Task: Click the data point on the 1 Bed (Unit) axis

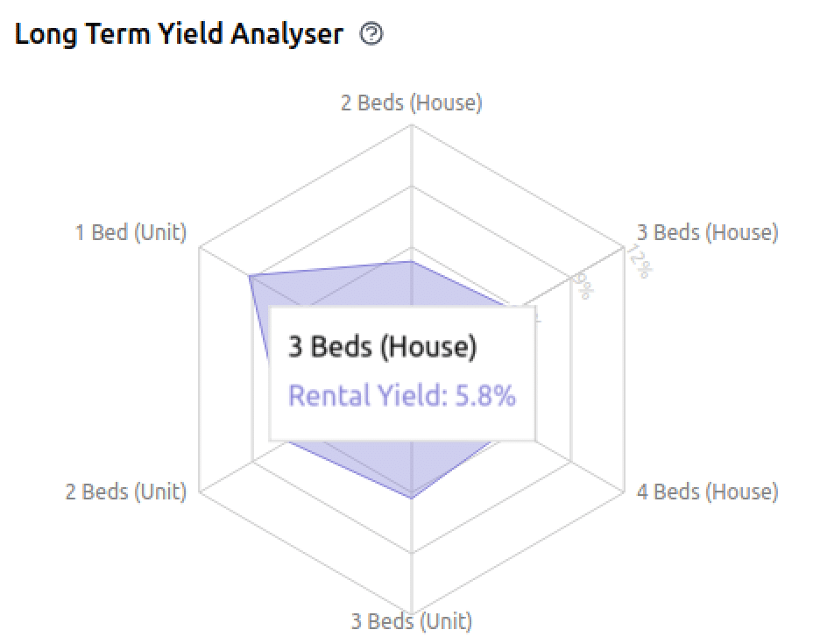Action: pos(250,276)
